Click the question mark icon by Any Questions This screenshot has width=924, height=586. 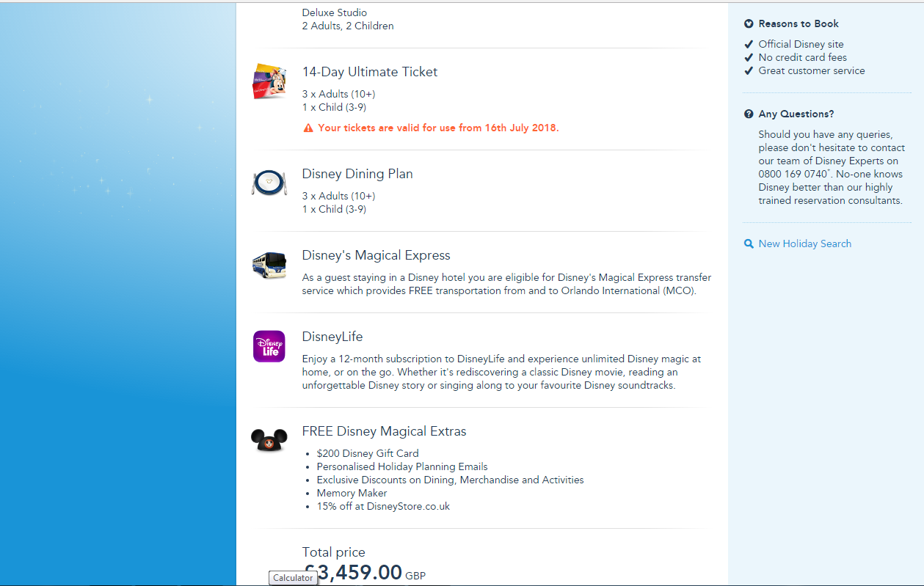click(x=749, y=114)
